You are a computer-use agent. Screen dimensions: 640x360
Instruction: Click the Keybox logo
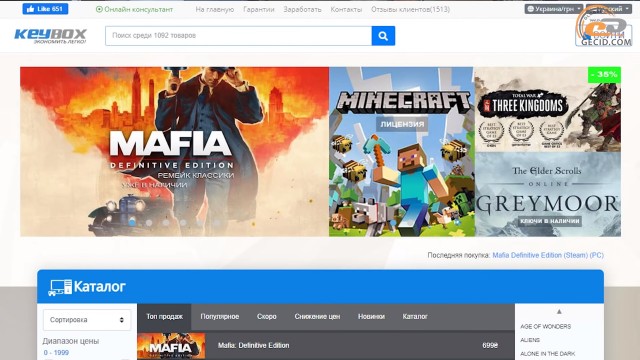click(x=50, y=36)
